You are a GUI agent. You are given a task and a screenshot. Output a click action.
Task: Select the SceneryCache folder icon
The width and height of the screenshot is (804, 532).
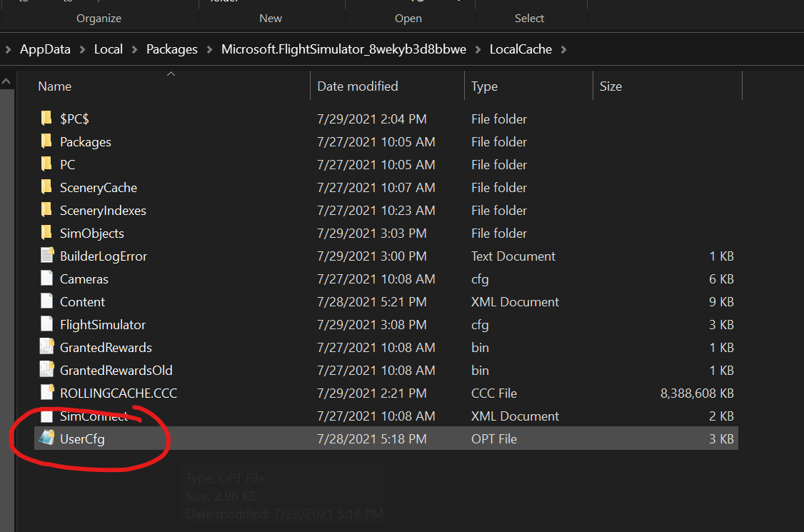46,187
